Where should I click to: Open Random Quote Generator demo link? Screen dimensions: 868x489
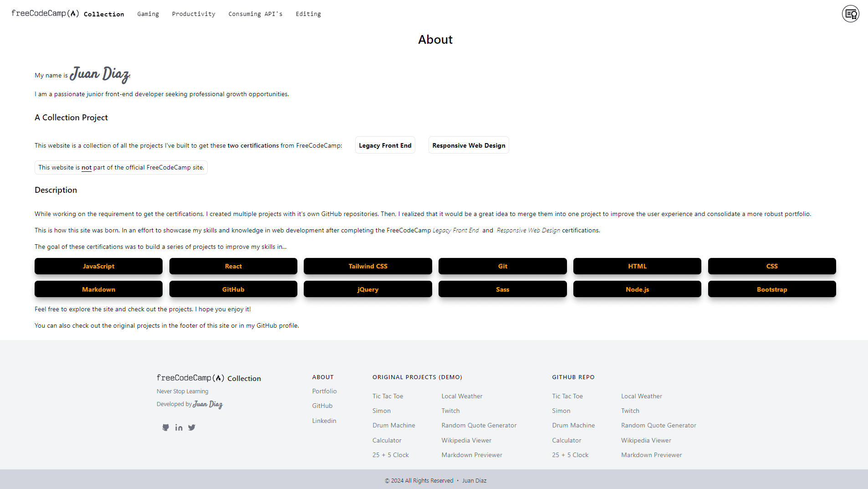[x=479, y=425]
